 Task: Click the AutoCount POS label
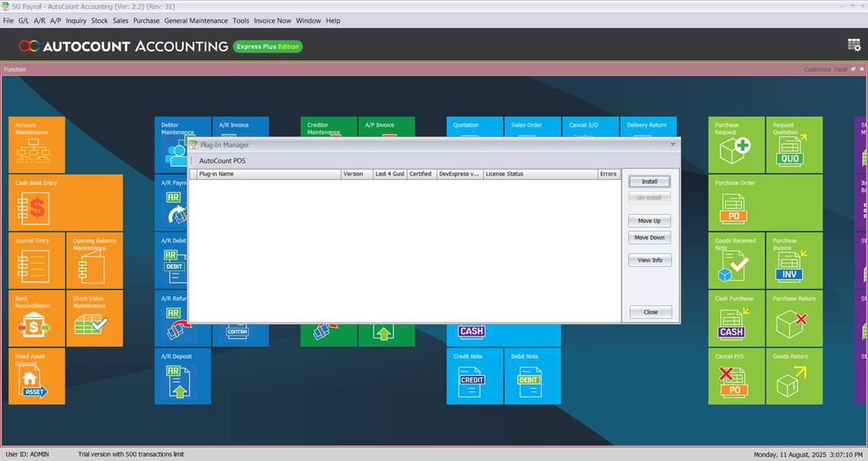(x=223, y=161)
